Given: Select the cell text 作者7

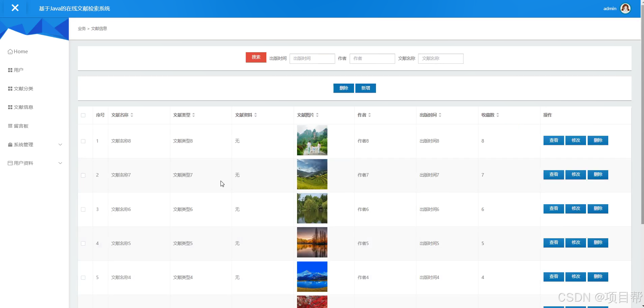Looking at the screenshot, I should (363, 175).
